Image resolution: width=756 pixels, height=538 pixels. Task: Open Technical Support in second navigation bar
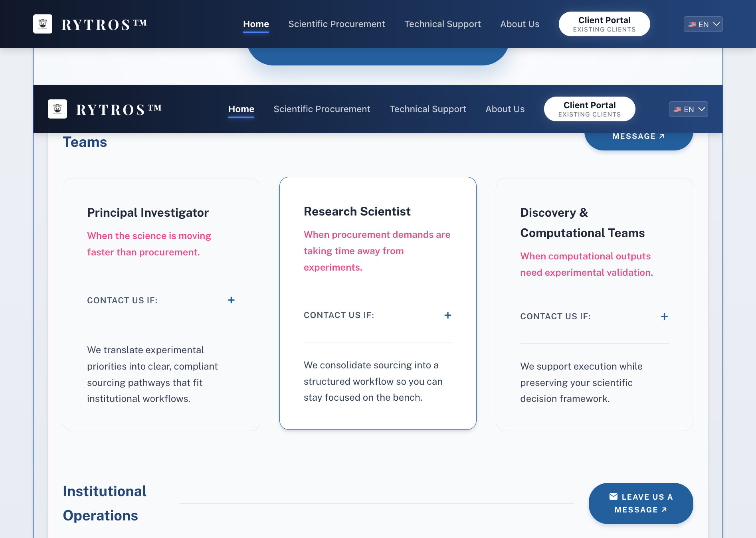tap(427, 109)
